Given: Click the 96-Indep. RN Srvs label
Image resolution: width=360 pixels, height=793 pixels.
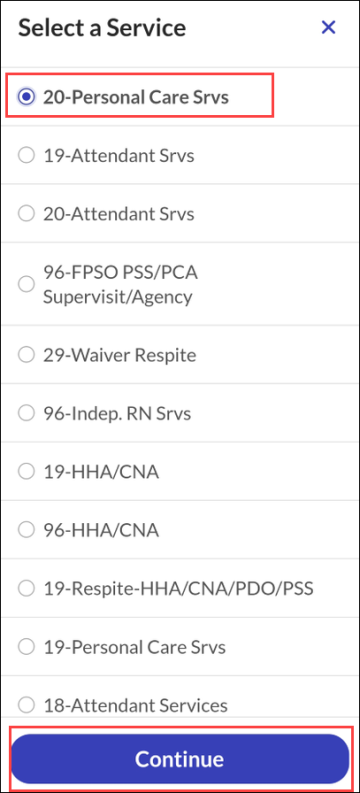Looking at the screenshot, I should (x=117, y=414).
